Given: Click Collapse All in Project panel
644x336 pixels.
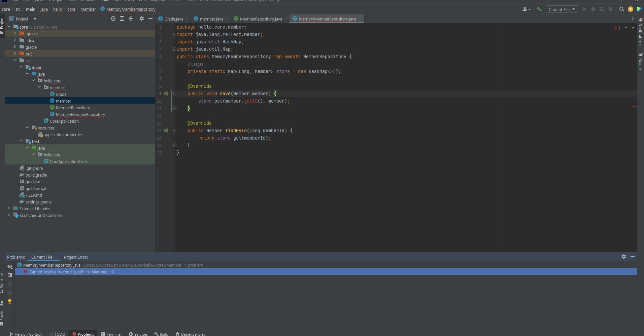Looking at the screenshot, I should coord(131,19).
